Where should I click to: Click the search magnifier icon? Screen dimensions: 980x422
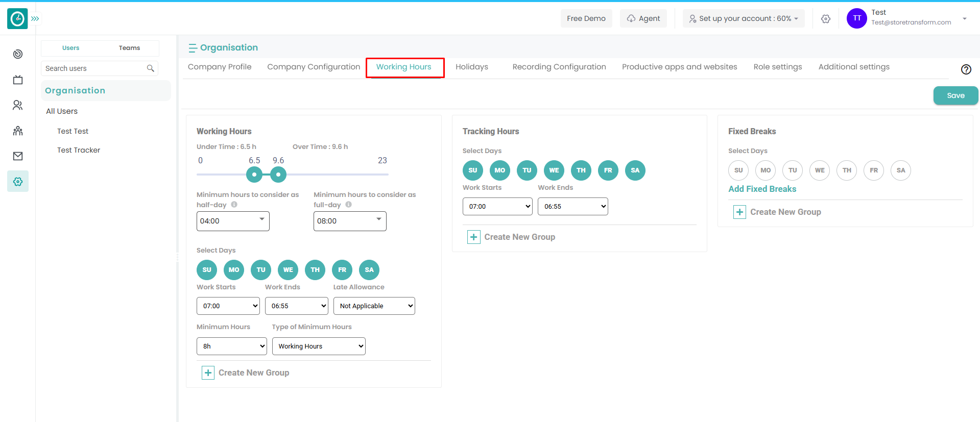tap(151, 68)
